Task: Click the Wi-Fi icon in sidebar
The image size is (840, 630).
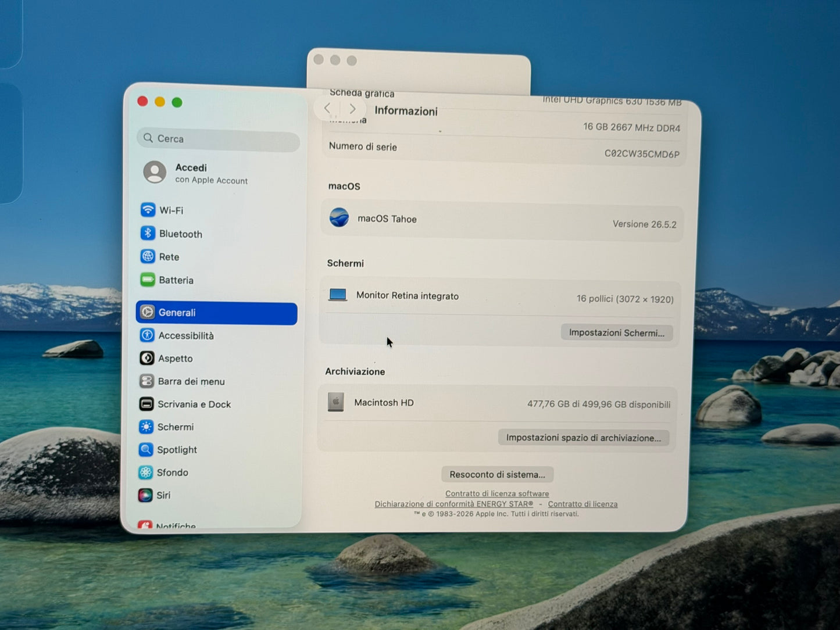Action: point(148,210)
